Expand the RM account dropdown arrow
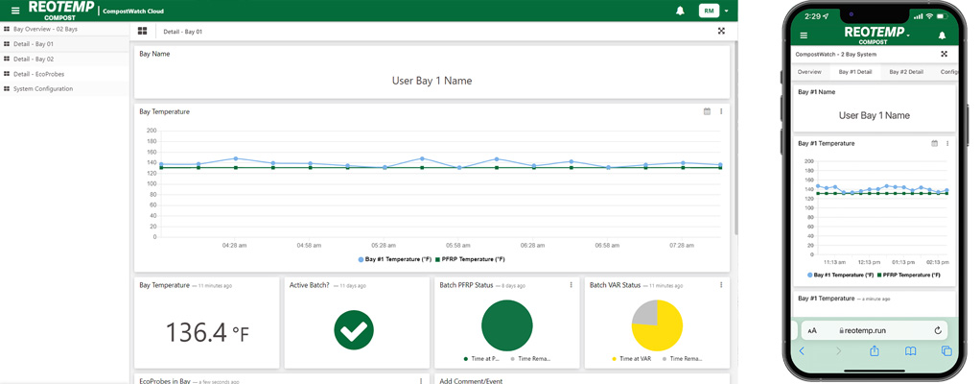Image resolution: width=980 pixels, height=384 pixels. pos(727,12)
